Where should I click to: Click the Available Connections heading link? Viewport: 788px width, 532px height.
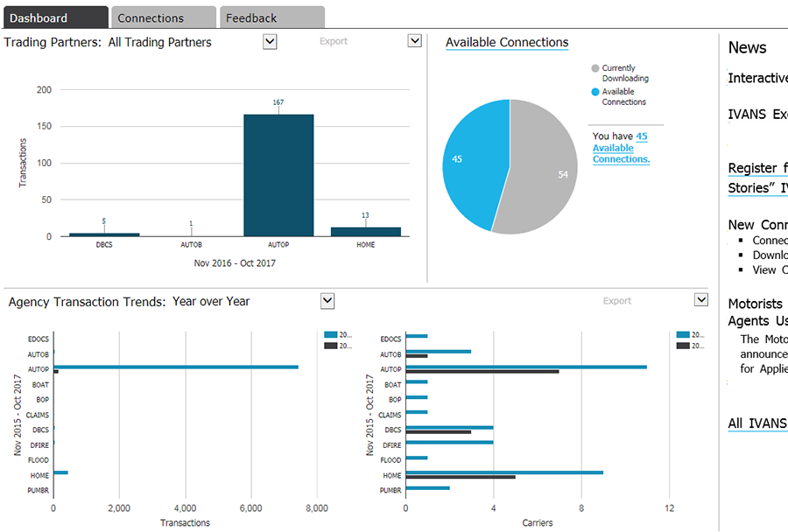(x=507, y=42)
